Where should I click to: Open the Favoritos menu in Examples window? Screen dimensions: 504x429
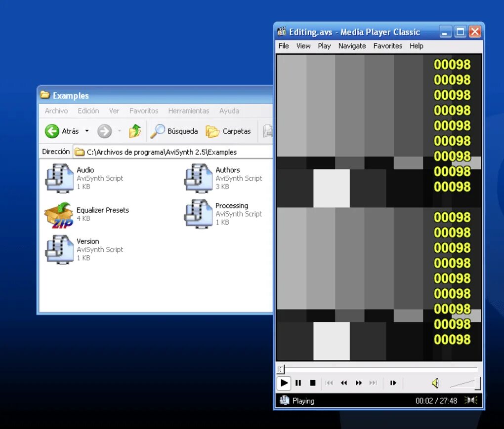[144, 111]
